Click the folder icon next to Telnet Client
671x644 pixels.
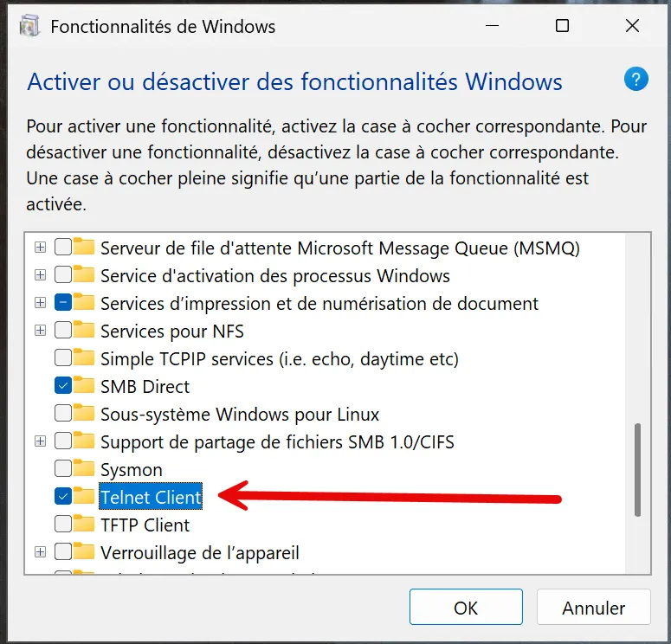(x=83, y=496)
